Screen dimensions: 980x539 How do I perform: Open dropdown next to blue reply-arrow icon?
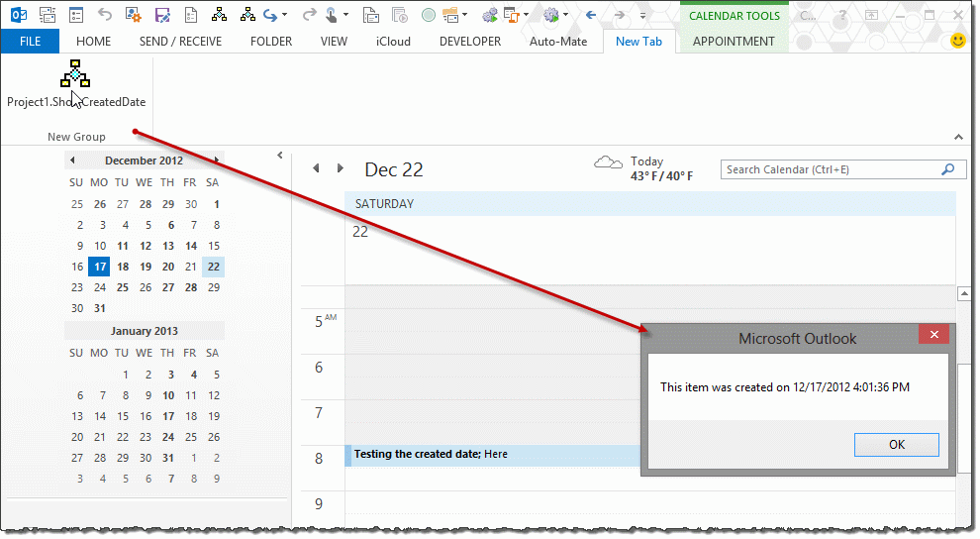click(284, 15)
